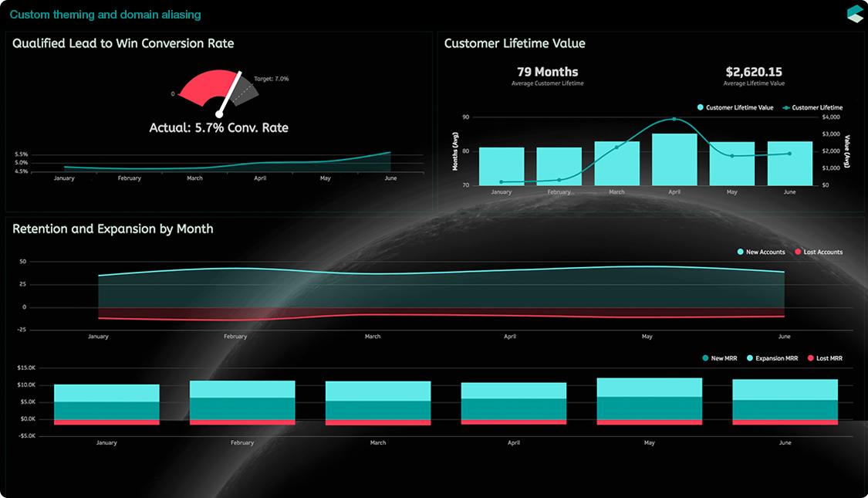Click 'May' label under MRR bar chart

click(x=650, y=442)
